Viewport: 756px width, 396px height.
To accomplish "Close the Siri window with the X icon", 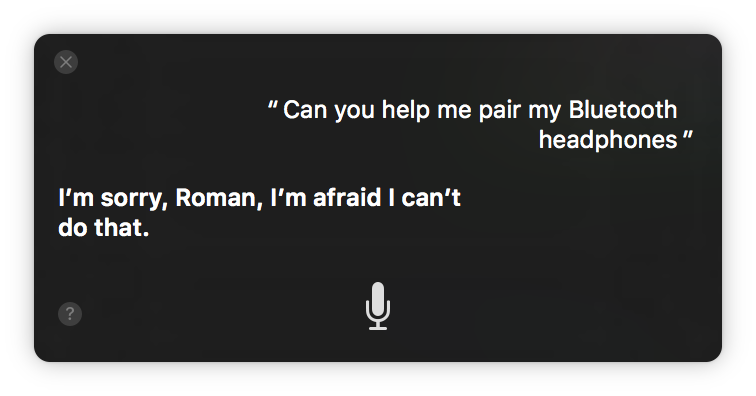I will tap(66, 62).
